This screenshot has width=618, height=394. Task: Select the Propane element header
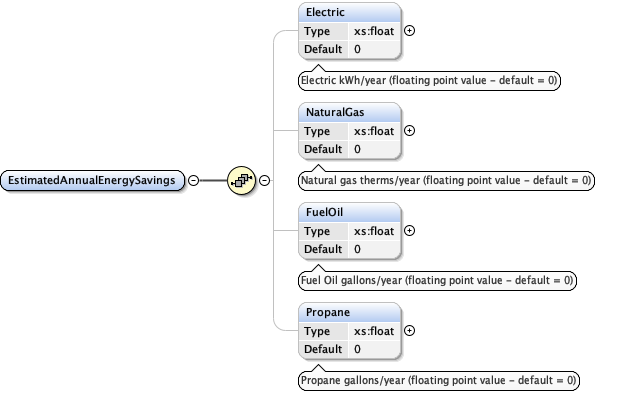[x=350, y=313]
